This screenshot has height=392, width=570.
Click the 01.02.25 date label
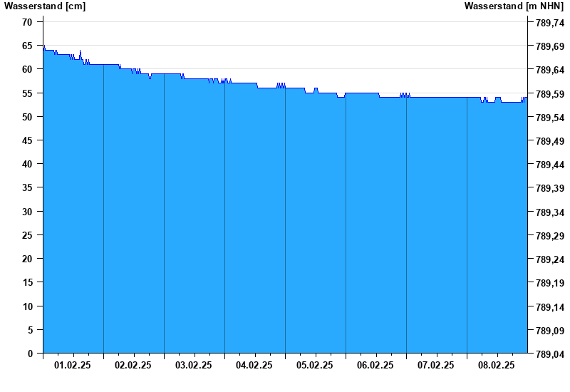[73, 365]
